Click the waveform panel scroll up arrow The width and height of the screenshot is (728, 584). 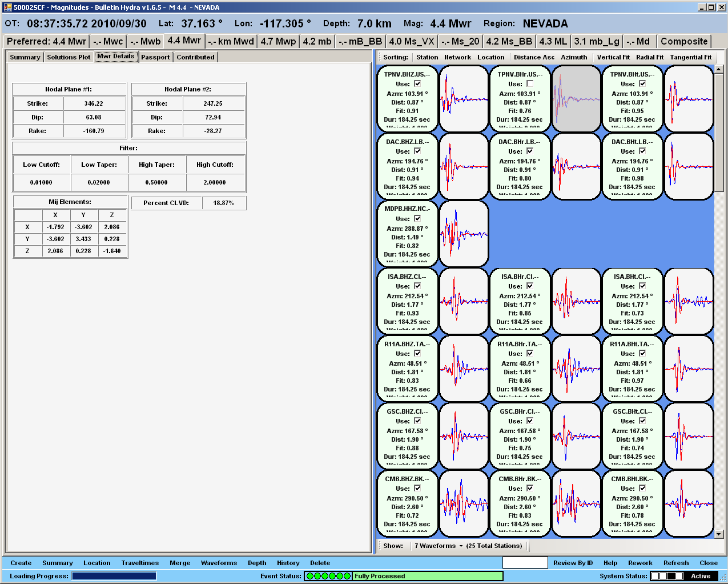click(719, 69)
